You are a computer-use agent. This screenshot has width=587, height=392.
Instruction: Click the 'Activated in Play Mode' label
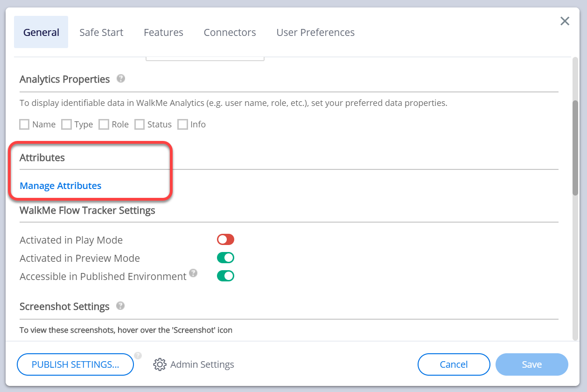point(71,240)
